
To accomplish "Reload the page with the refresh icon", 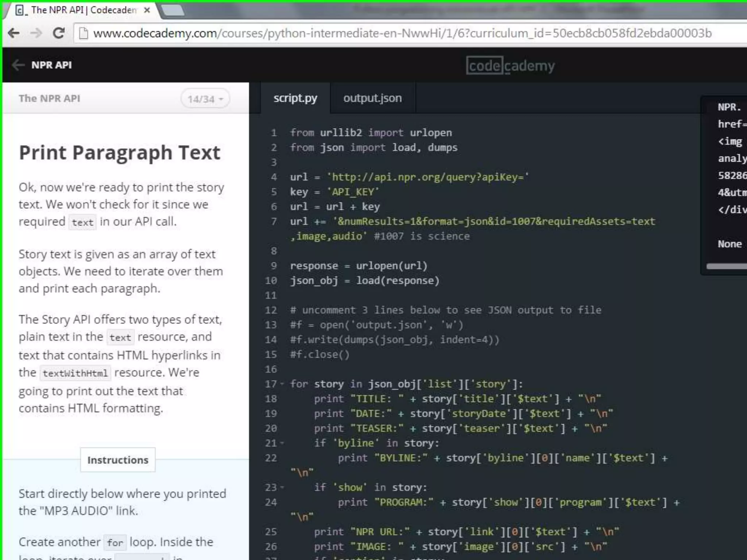I will [58, 33].
